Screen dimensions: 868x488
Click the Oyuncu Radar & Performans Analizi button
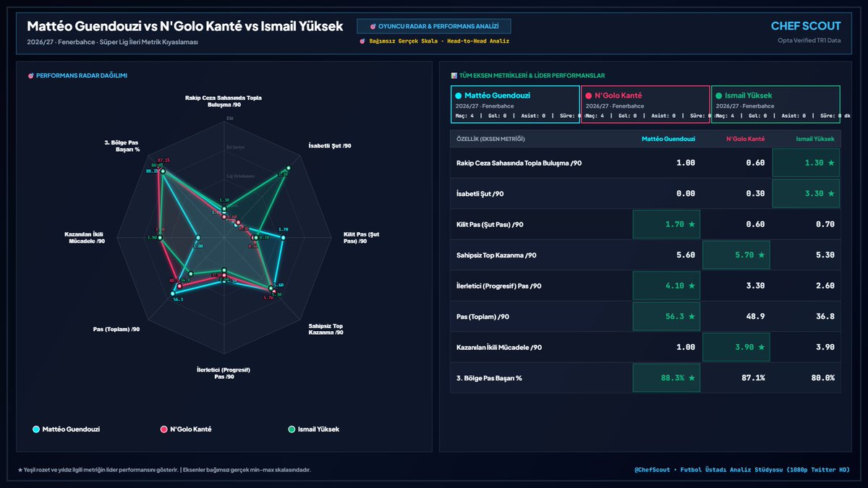434,26
